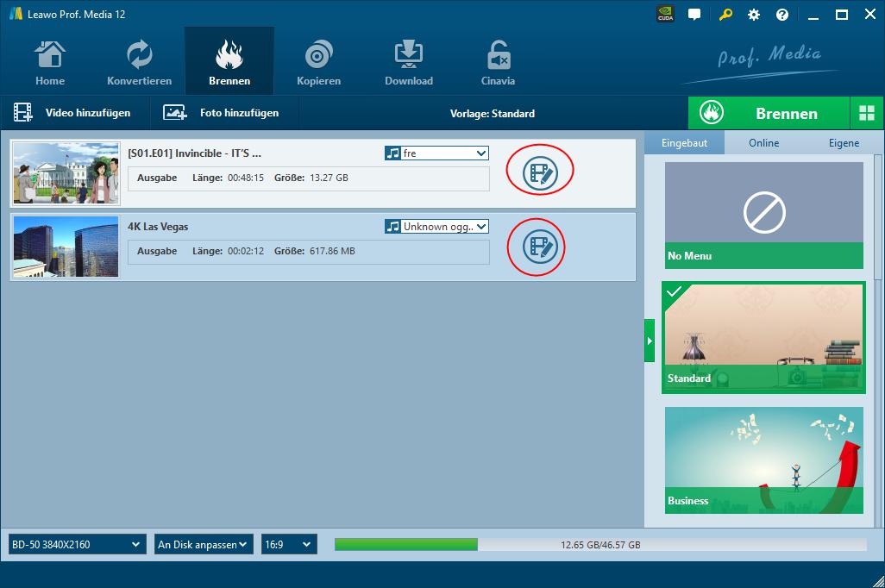Switch to the Eingebaut templates tab

(x=684, y=143)
